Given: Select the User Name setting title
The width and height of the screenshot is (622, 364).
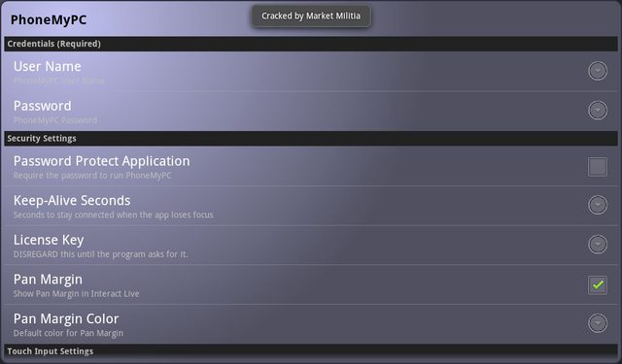Looking at the screenshot, I should click(48, 66).
